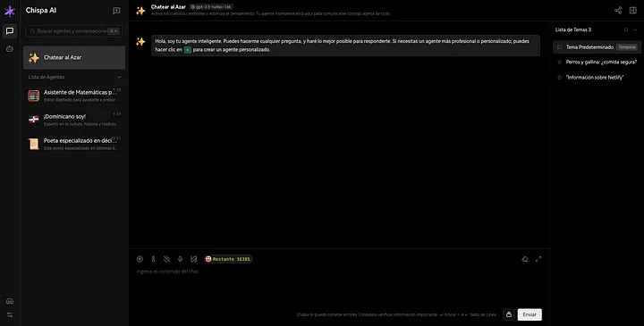Image resolution: width=644 pixels, height=326 pixels.
Task: Toggle the topic panel visibility
Action: pyautogui.click(x=633, y=11)
